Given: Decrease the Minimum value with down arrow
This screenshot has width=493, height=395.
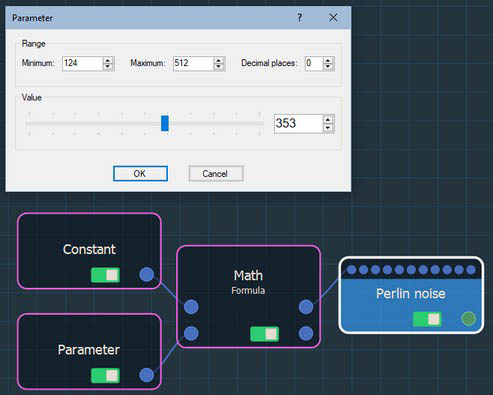Looking at the screenshot, I should (108, 67).
